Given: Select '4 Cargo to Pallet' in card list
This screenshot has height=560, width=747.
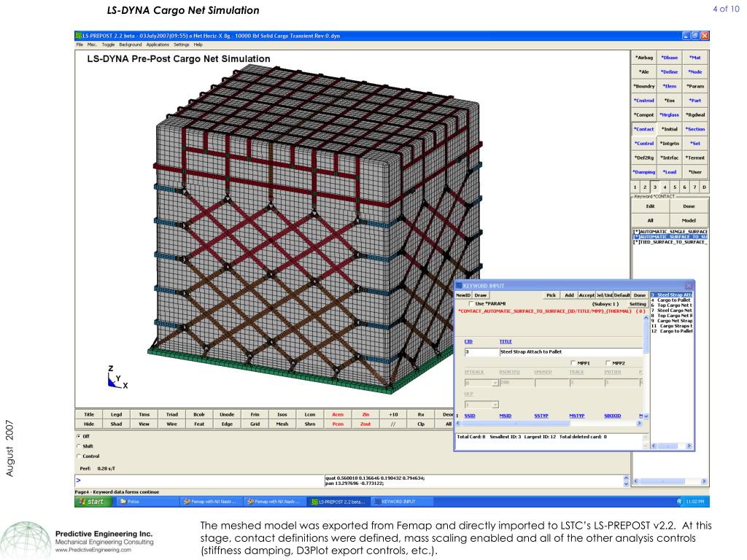Looking at the screenshot, I should pyautogui.click(x=671, y=300).
